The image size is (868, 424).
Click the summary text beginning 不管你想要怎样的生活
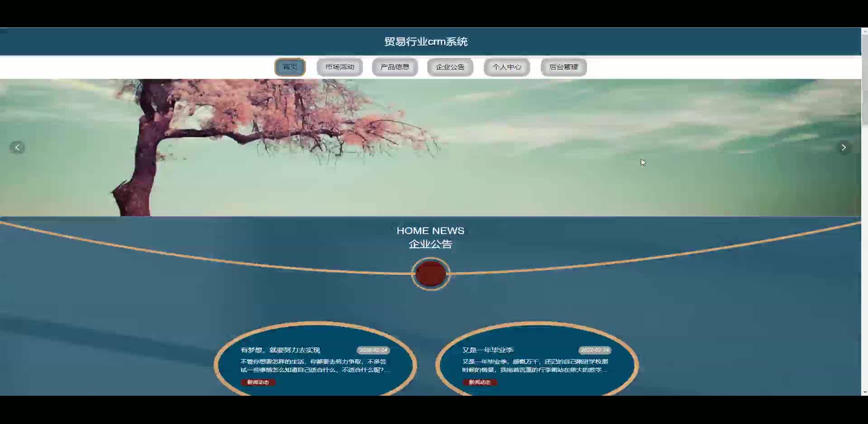tap(315, 366)
